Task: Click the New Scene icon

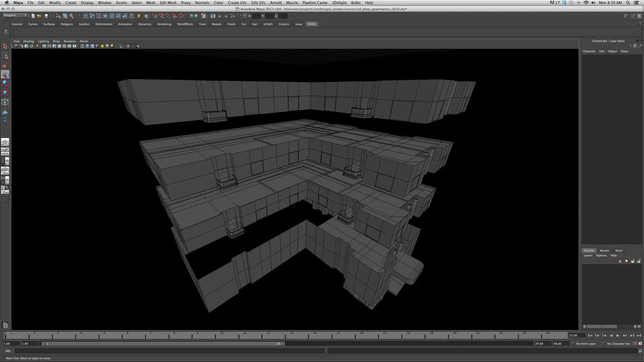Action: coord(33,16)
